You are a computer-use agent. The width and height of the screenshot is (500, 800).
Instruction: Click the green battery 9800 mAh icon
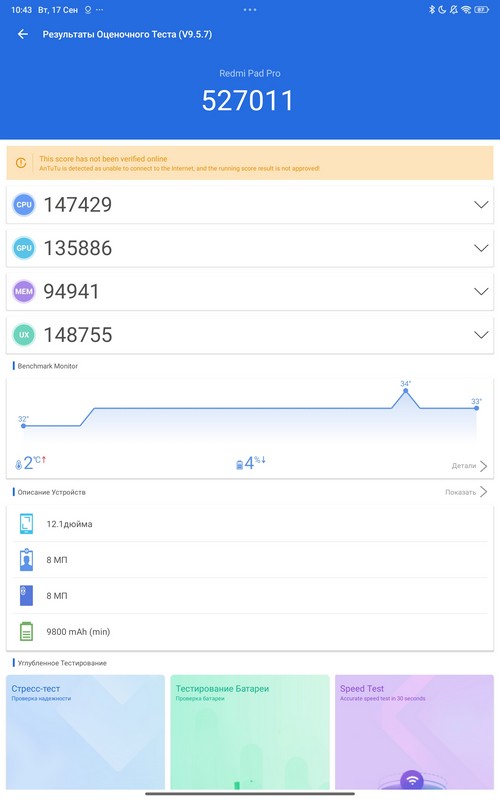point(26,632)
